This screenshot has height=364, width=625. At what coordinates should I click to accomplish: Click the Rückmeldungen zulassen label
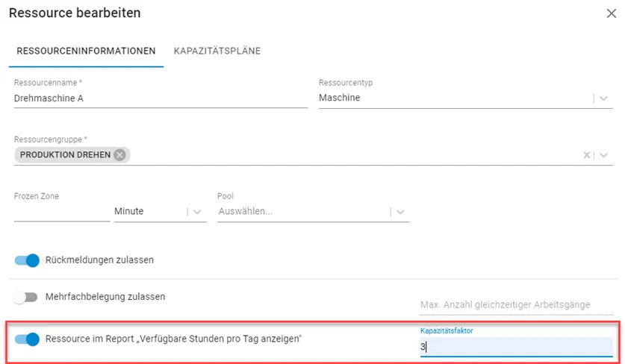[99, 260]
